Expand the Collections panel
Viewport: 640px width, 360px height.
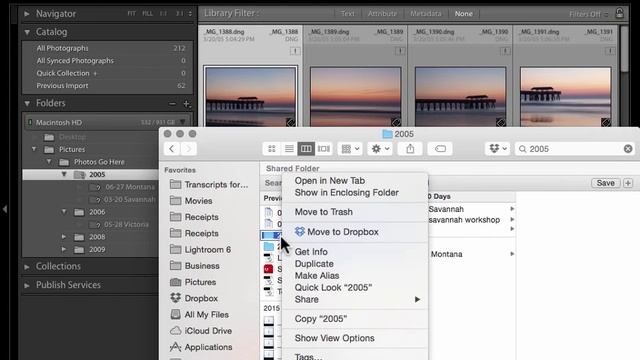(x=27, y=267)
